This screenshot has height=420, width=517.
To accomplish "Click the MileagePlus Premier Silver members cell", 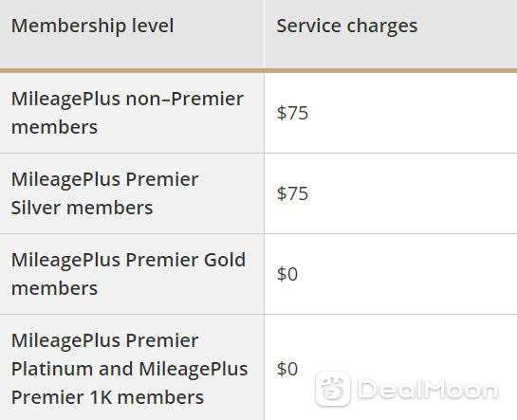I will click(x=132, y=193).
